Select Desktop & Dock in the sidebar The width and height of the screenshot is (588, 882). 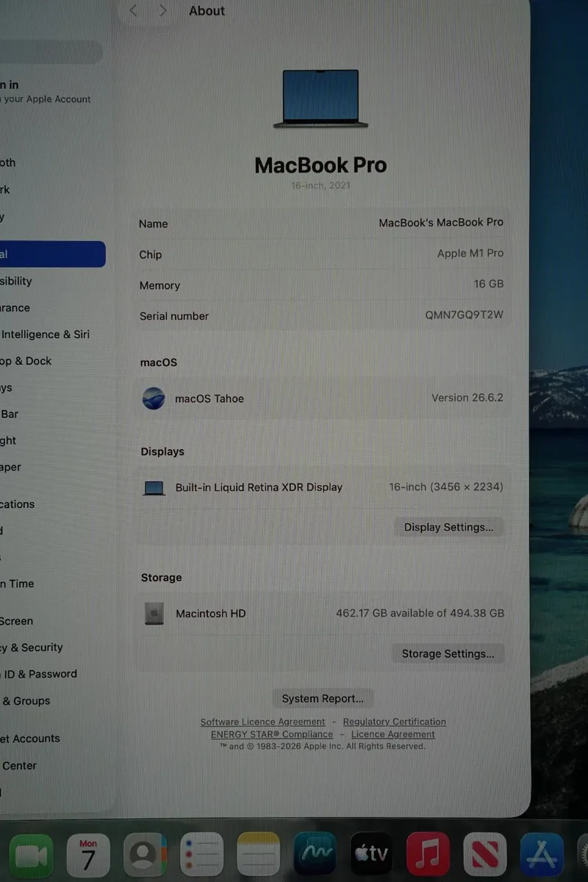(x=26, y=361)
